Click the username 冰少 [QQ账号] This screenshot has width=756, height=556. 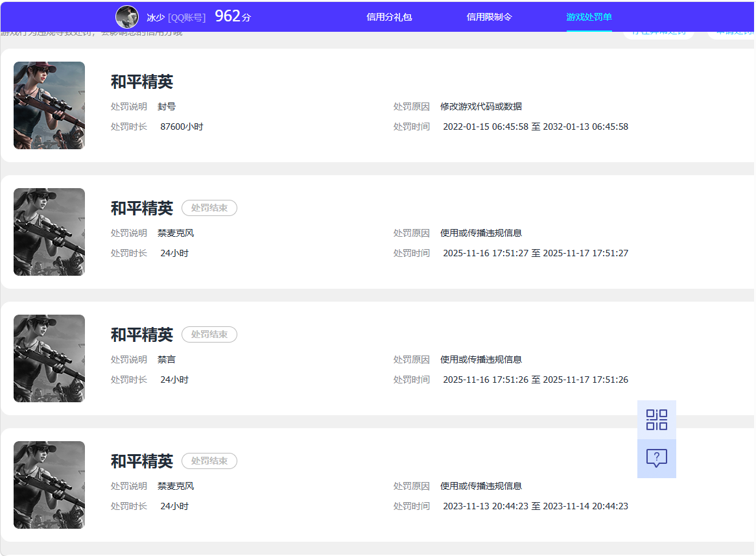(176, 18)
